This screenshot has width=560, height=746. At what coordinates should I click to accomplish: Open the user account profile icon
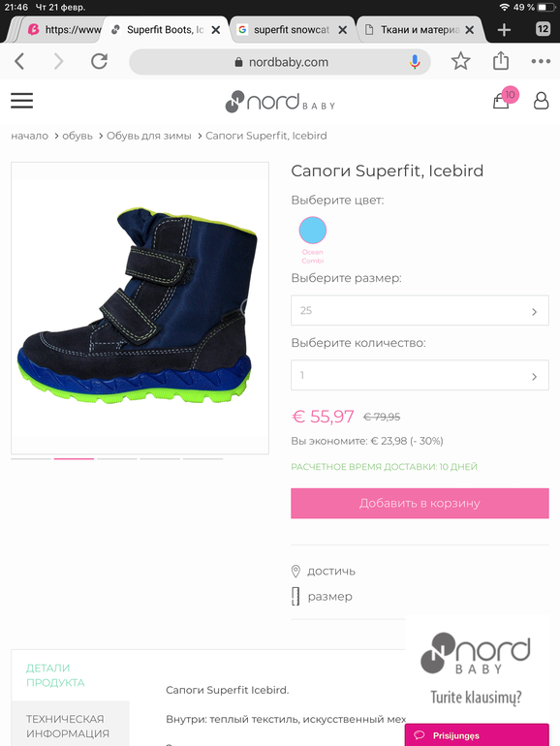point(541,101)
